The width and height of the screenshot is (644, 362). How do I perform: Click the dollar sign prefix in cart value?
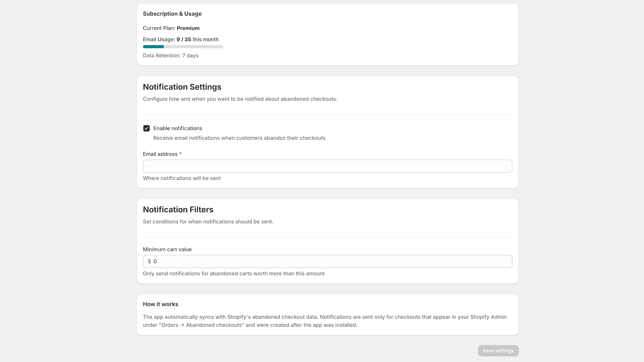click(x=149, y=261)
